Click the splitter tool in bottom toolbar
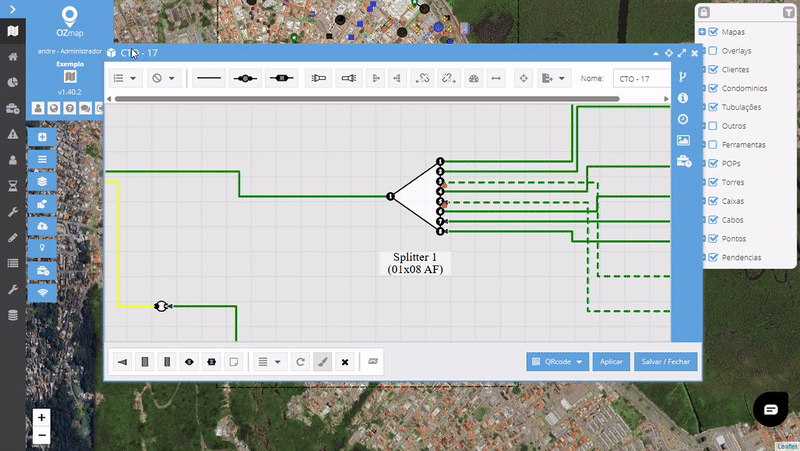Image resolution: width=800 pixels, height=451 pixels. (122, 361)
